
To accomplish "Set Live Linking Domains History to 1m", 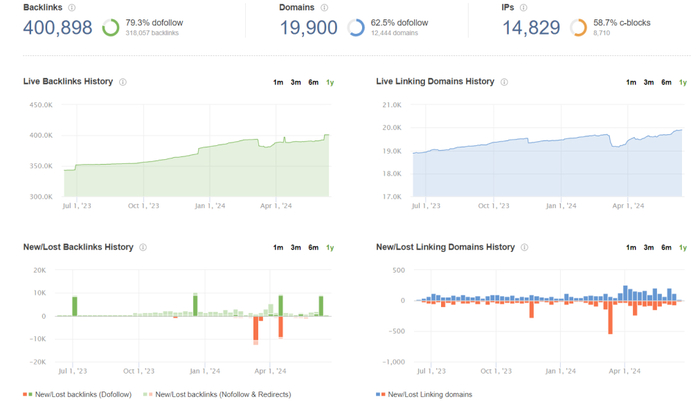I will tap(631, 82).
